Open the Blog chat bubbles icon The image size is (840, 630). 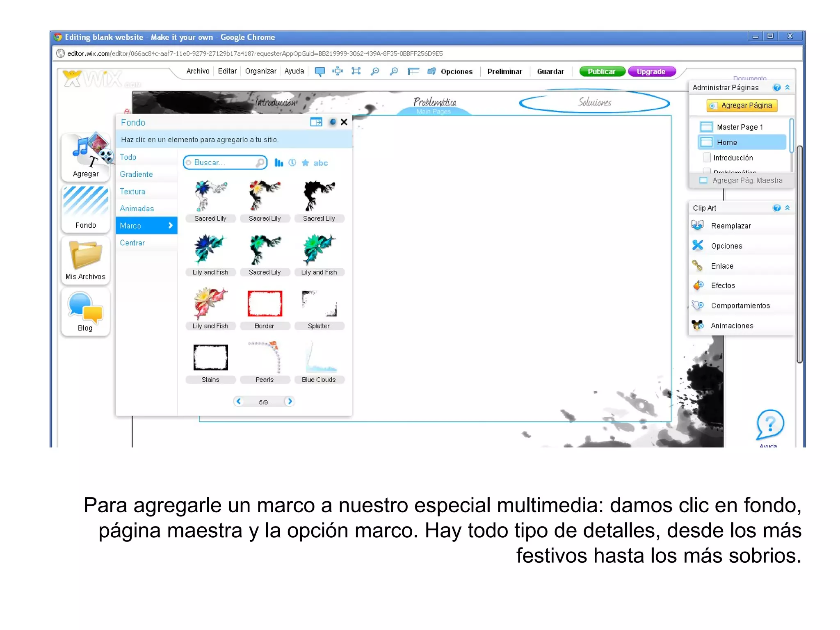[86, 311]
